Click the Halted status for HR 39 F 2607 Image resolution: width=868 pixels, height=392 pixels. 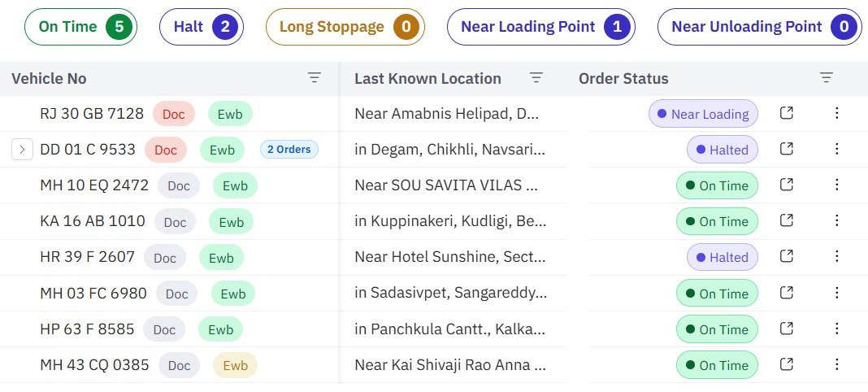point(723,258)
